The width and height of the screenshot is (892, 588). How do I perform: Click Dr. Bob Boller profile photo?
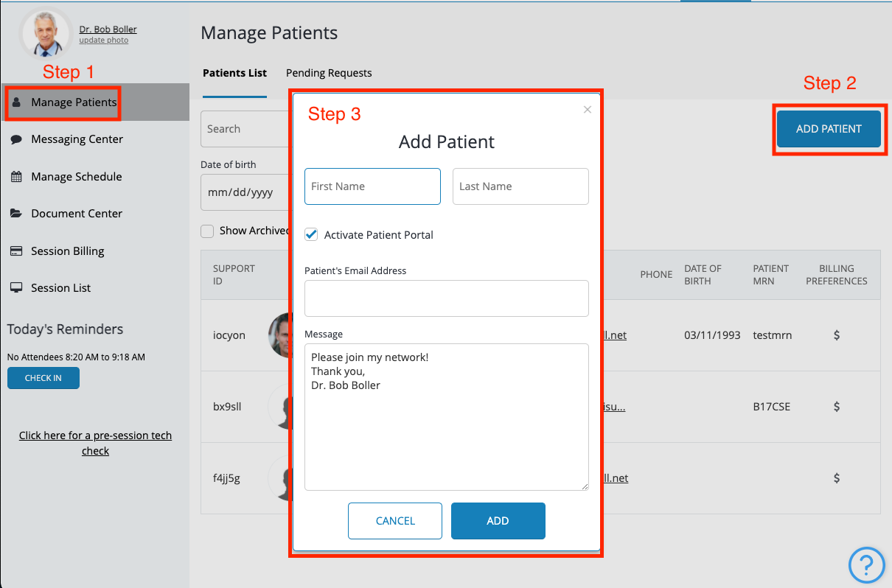tap(46, 34)
